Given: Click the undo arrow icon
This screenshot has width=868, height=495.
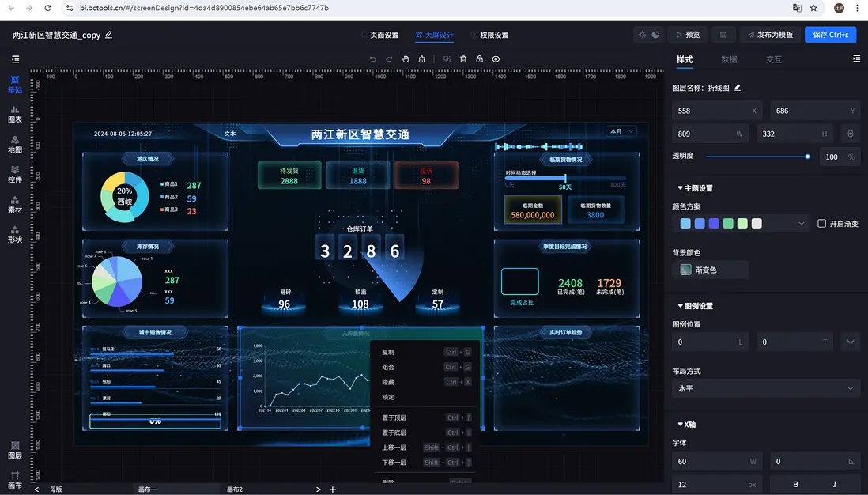Looking at the screenshot, I should coord(373,59).
